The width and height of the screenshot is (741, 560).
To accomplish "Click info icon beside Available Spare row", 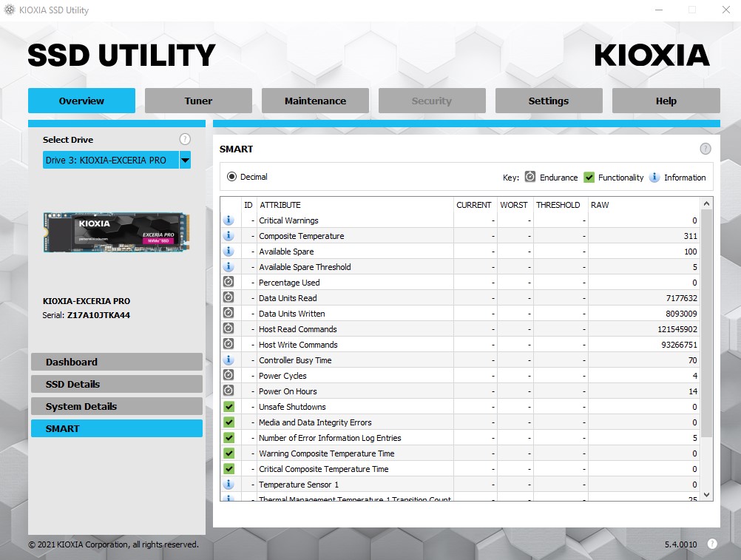I will point(229,252).
